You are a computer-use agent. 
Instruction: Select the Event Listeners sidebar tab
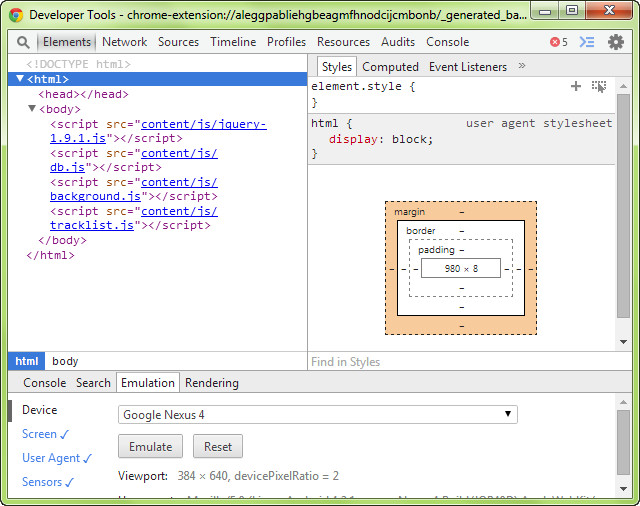[468, 67]
